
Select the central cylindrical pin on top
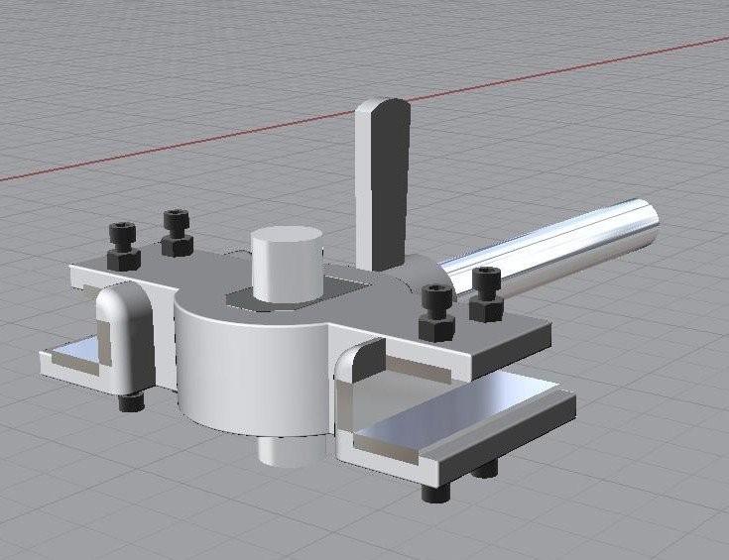pos(287,264)
